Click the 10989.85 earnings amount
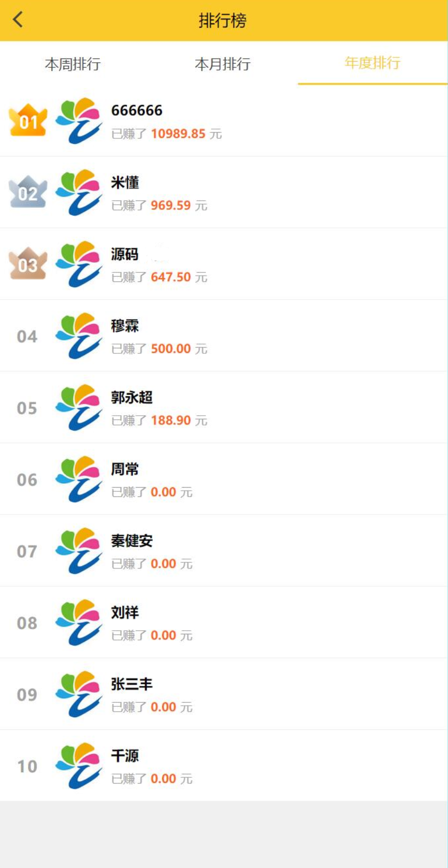The height and width of the screenshot is (868, 448). coord(178,134)
